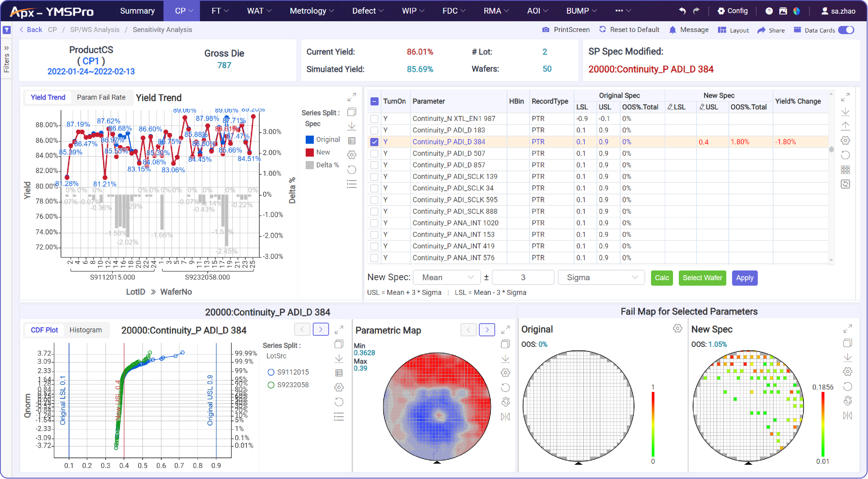Download the Yield Trend chart data
This screenshot has height=479, width=868.
[x=351, y=126]
